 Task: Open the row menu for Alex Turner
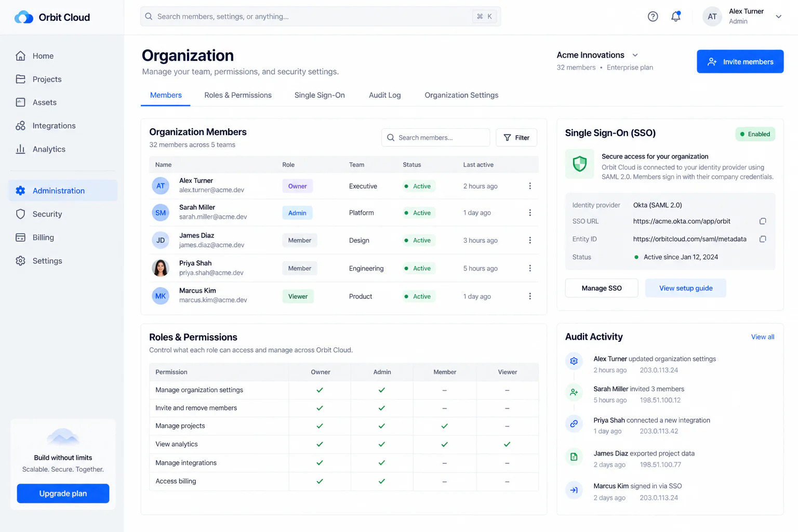[x=530, y=186]
